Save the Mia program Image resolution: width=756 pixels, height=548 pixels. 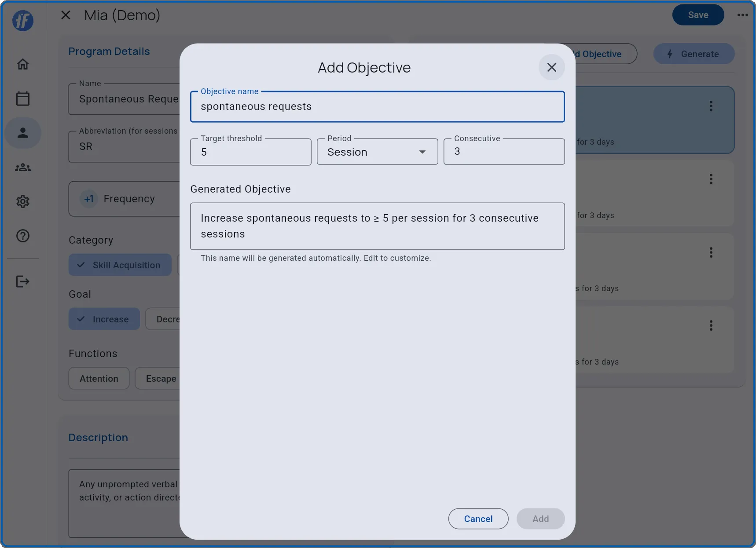(x=697, y=15)
